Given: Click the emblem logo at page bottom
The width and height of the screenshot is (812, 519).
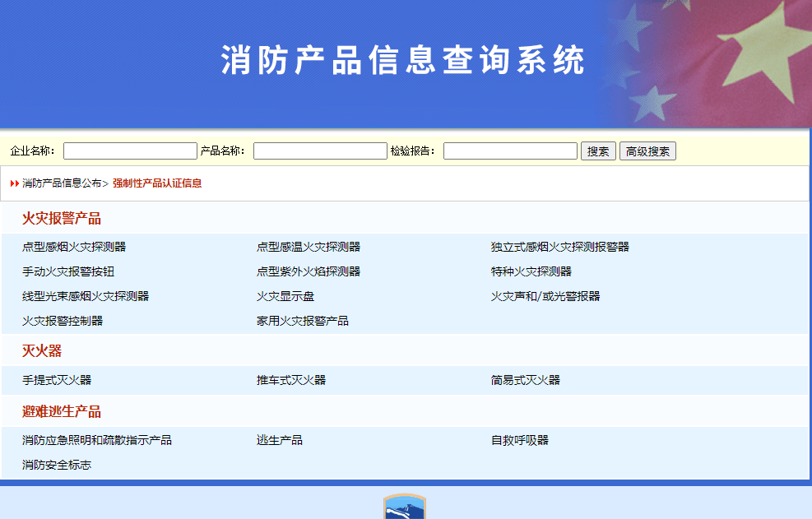Looking at the screenshot, I should [405, 507].
